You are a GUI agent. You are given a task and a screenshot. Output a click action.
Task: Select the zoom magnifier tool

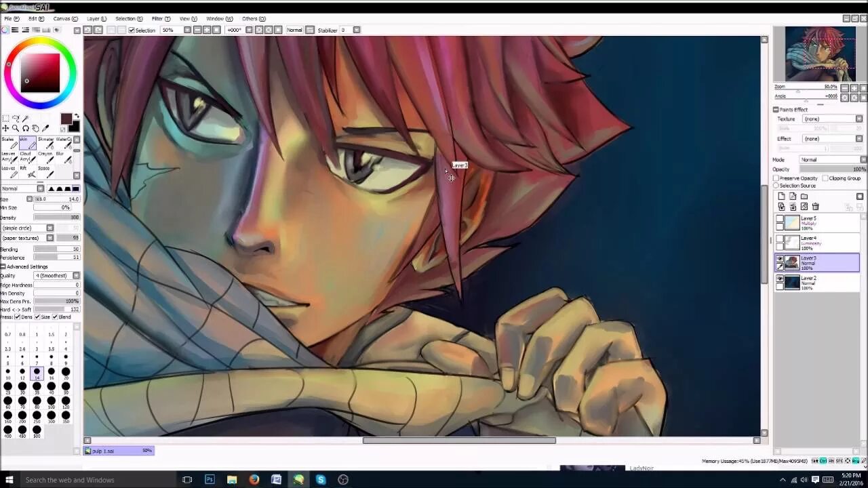(x=16, y=128)
